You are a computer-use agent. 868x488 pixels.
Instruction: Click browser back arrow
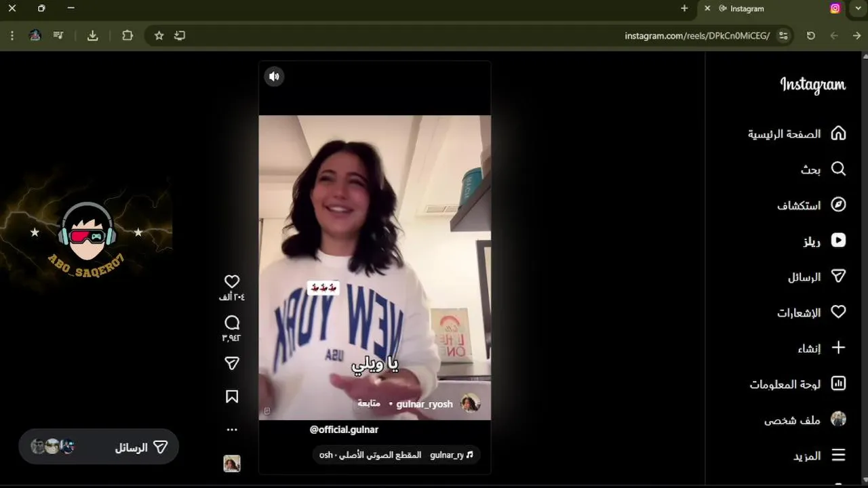pos(856,36)
